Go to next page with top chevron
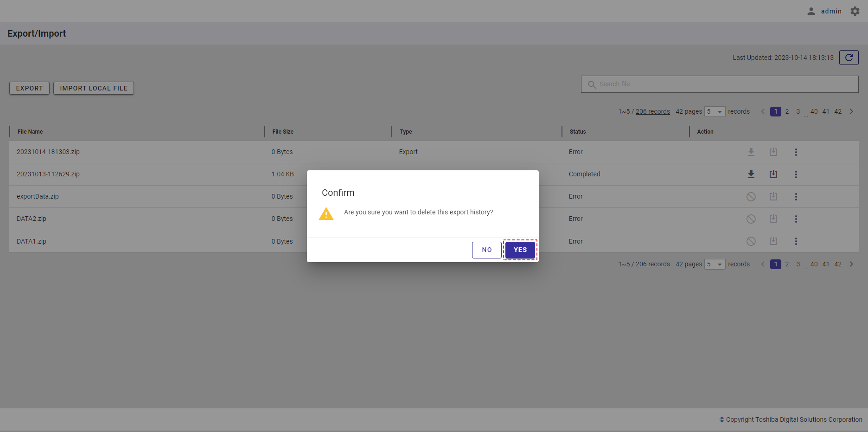The image size is (868, 432). [x=851, y=111]
